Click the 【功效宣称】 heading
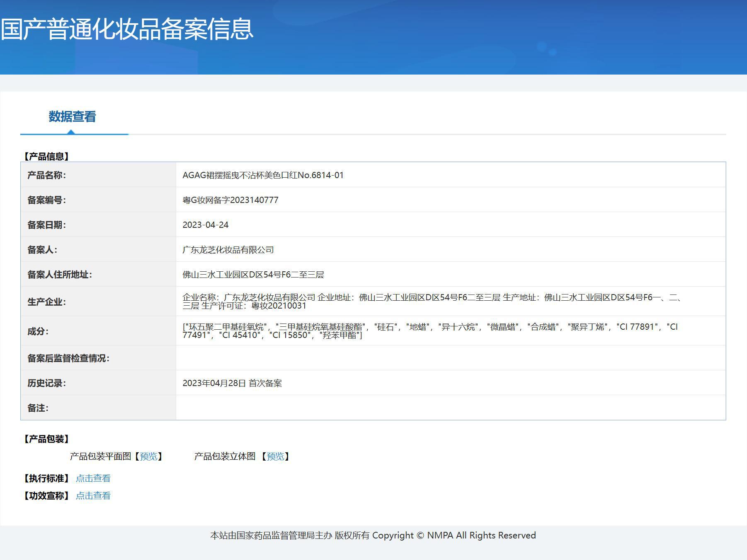747x560 pixels. point(46,496)
